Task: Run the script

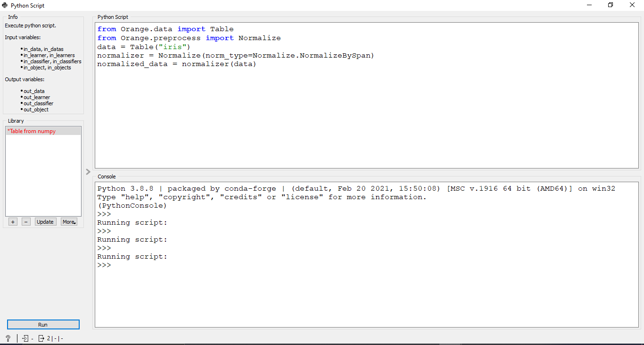Action: [x=43, y=324]
